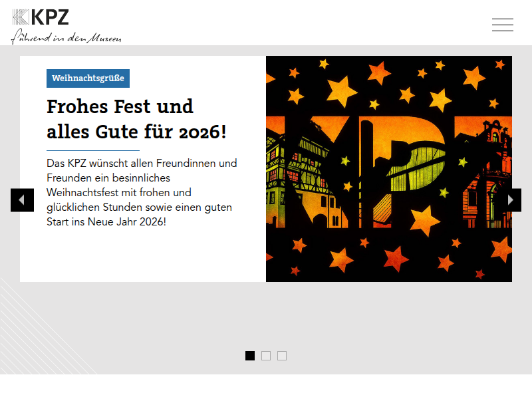532x399 pixels.
Task: Open the 'Frohes Fest und alles Gute' headline
Action: pos(120,106)
